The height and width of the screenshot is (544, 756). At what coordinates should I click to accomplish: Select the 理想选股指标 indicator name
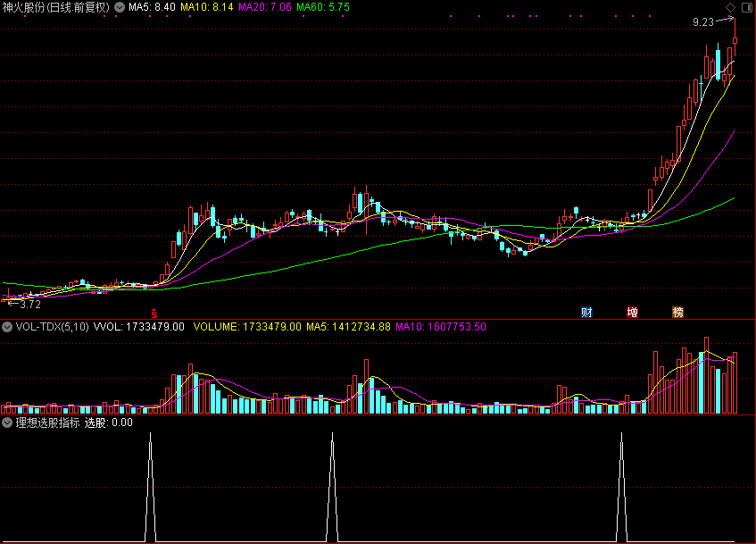47,423
